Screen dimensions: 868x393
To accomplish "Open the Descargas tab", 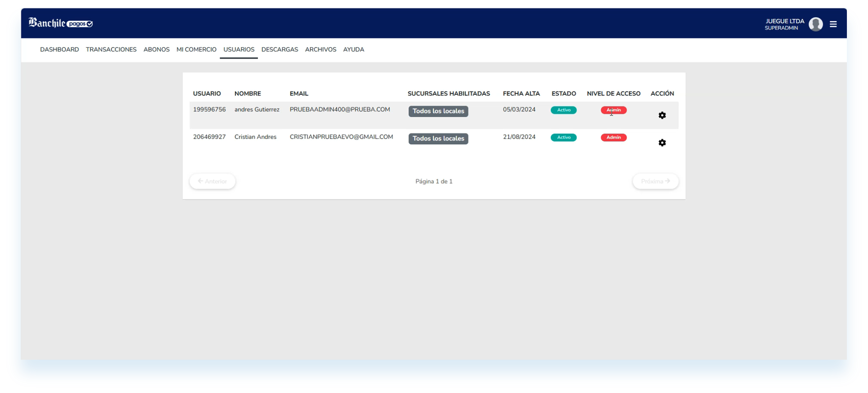I will pyautogui.click(x=280, y=50).
